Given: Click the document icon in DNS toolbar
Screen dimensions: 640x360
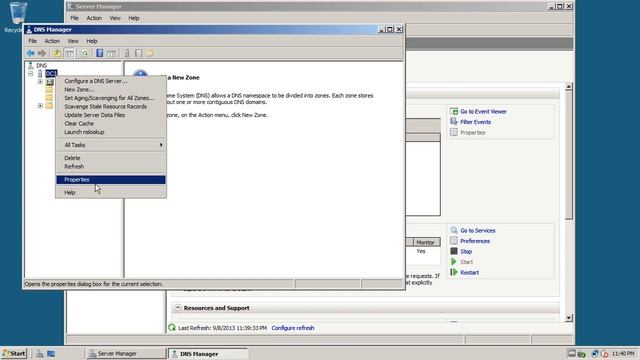Looking at the screenshot, I should coord(138,53).
